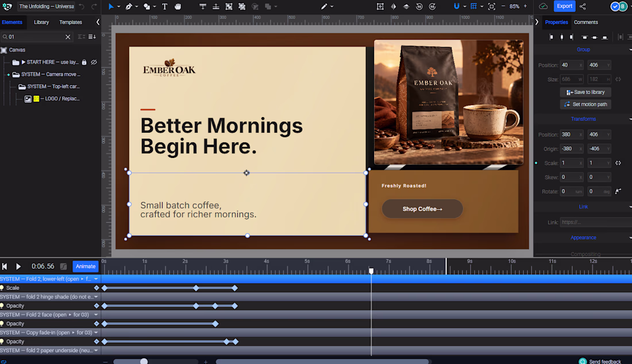Click the Animate button
Viewport: 632px width, 364px height.
(86, 266)
